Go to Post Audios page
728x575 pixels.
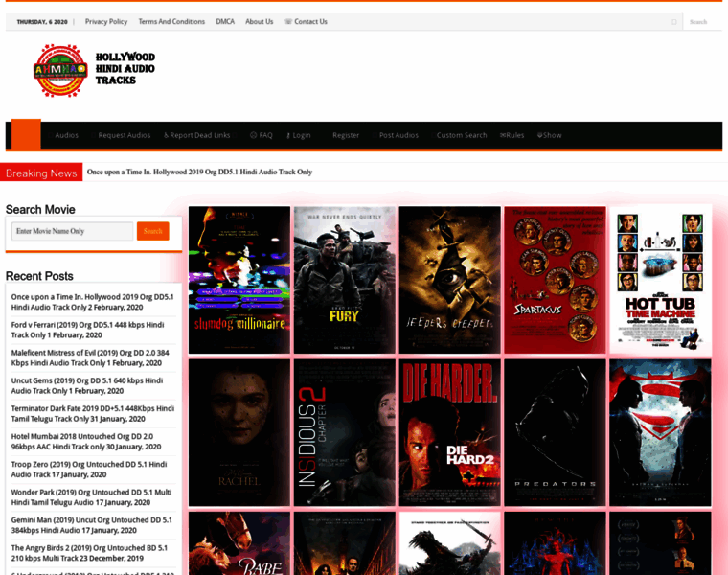pyautogui.click(x=398, y=135)
